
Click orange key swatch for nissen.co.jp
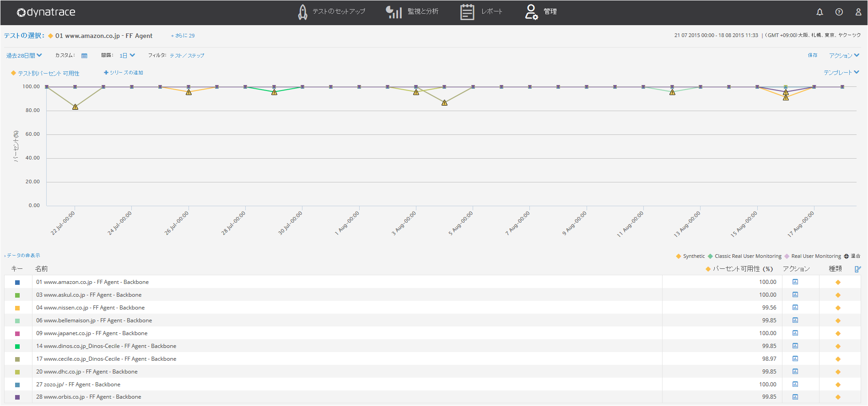tap(17, 308)
